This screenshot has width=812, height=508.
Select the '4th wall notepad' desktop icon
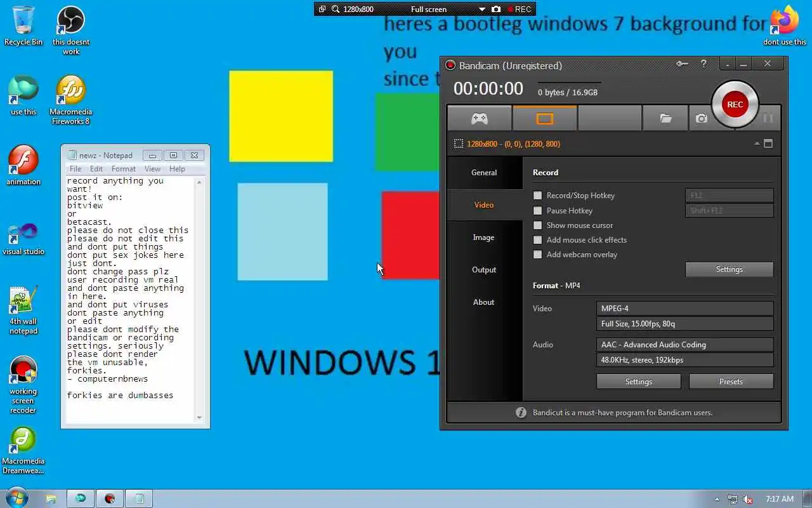click(x=23, y=311)
